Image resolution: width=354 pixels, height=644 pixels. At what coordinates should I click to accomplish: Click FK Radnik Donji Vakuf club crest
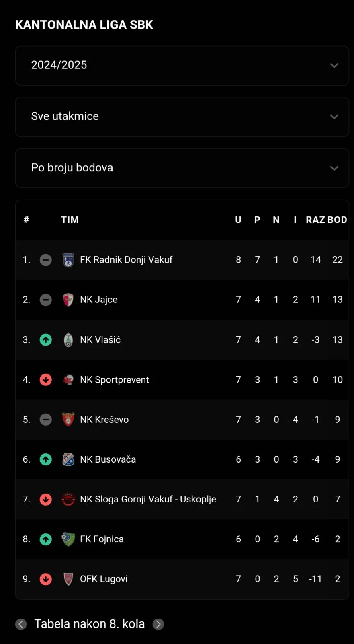(x=68, y=260)
